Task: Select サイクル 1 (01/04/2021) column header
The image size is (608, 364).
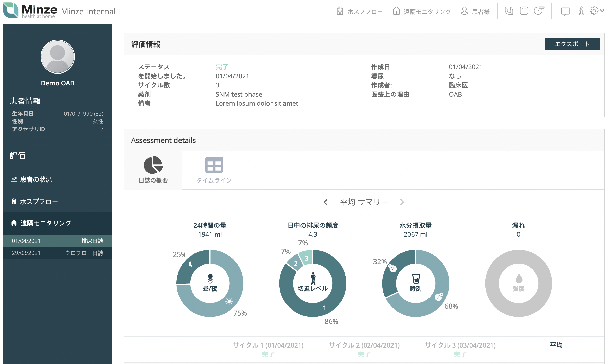Action: [x=268, y=345]
